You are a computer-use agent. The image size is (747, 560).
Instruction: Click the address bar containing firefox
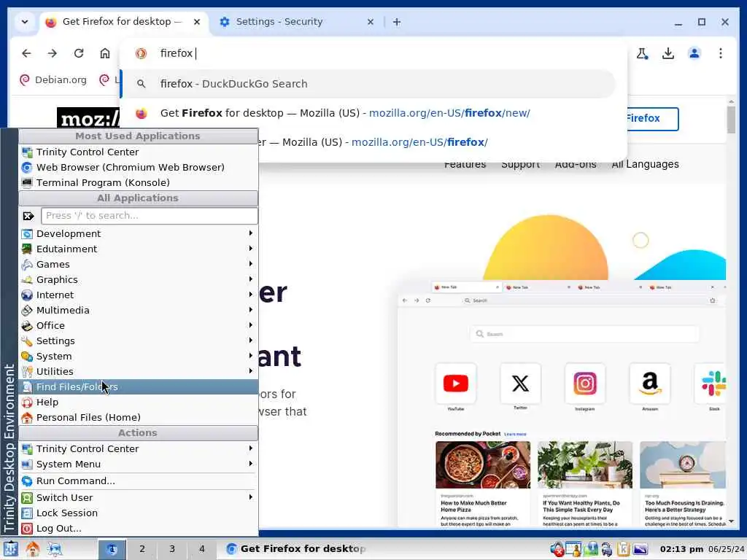point(373,53)
